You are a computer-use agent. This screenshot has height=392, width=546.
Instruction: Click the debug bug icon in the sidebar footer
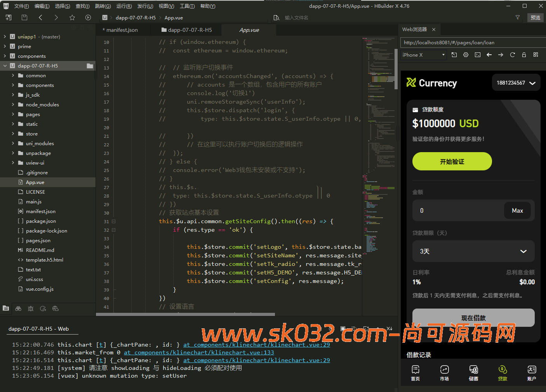(31, 309)
